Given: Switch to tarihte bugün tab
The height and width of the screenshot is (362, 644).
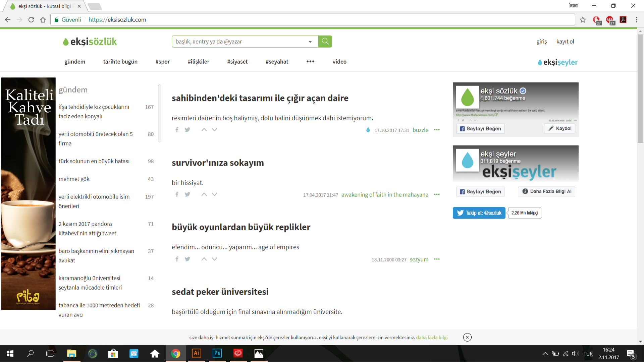Looking at the screenshot, I should (120, 62).
